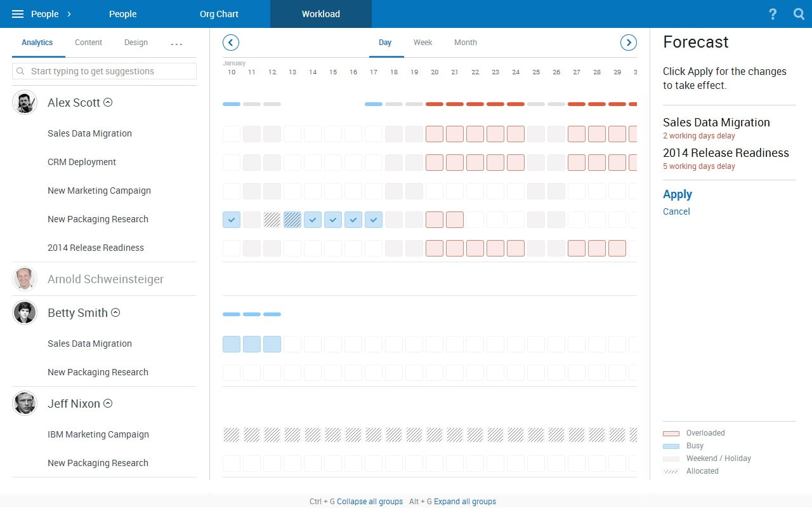The image size is (812, 508).
Task: Select Betty Smith's New Packaging Research task
Action: 98,372
